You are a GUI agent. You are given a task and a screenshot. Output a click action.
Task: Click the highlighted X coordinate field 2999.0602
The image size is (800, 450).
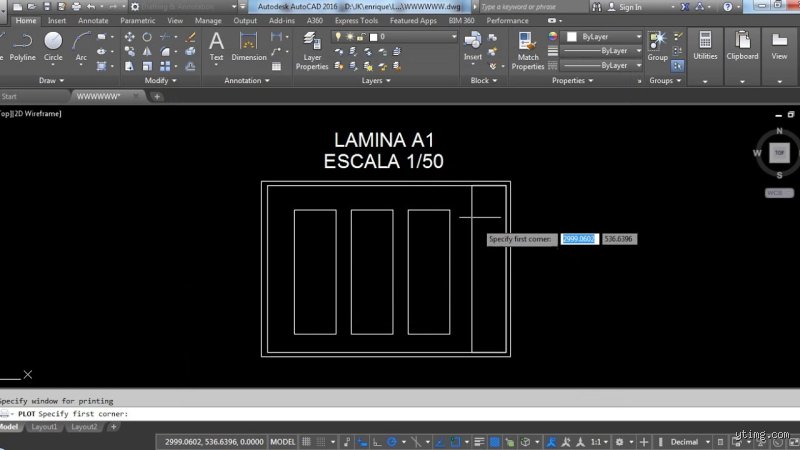coord(579,239)
